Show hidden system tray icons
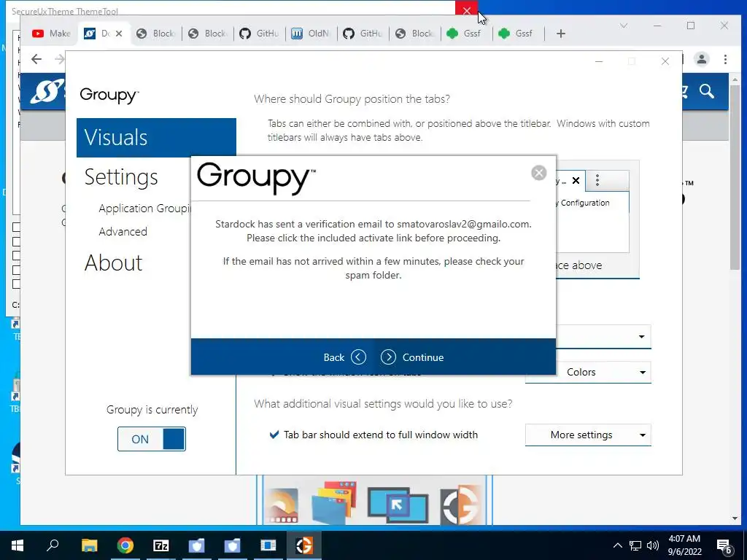 (617, 545)
